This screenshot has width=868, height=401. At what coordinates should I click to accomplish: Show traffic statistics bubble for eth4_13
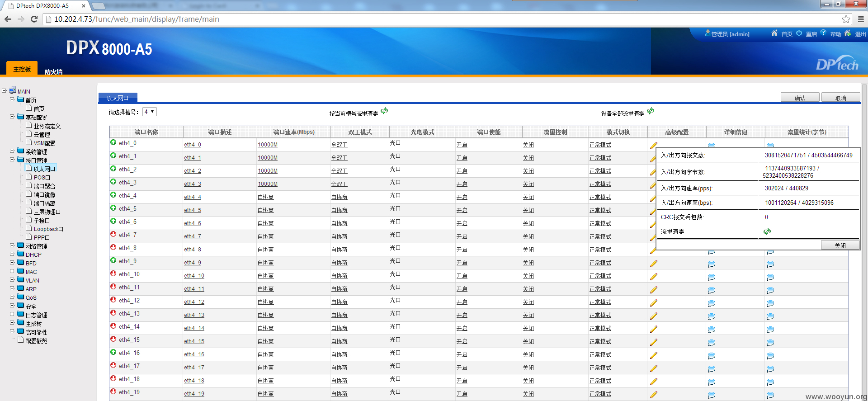click(x=770, y=316)
